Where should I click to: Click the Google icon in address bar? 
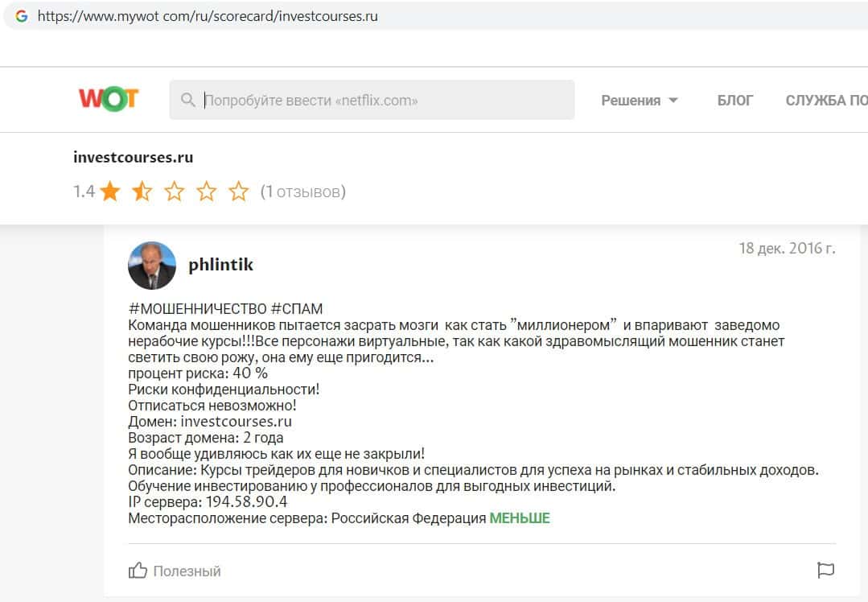click(22, 16)
